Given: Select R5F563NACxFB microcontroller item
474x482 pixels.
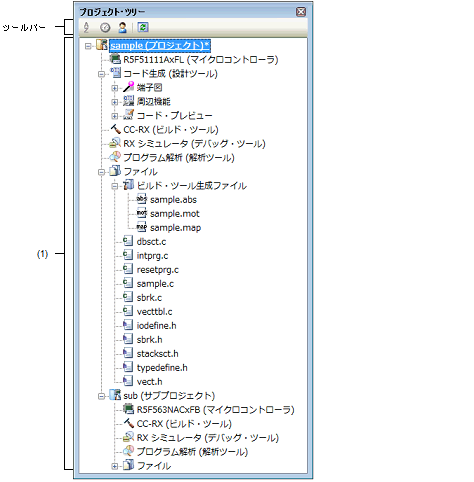Looking at the screenshot, I should (215, 409).
